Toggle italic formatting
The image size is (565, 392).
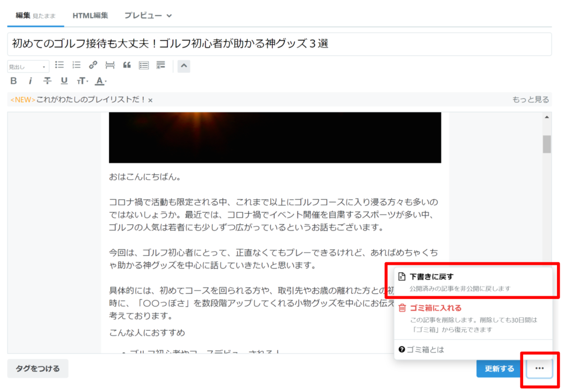(x=30, y=81)
